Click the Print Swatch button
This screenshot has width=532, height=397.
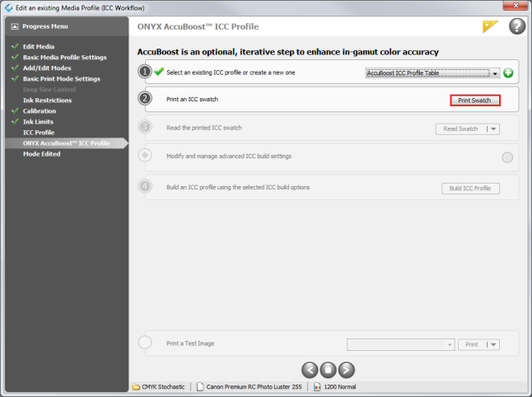click(475, 100)
